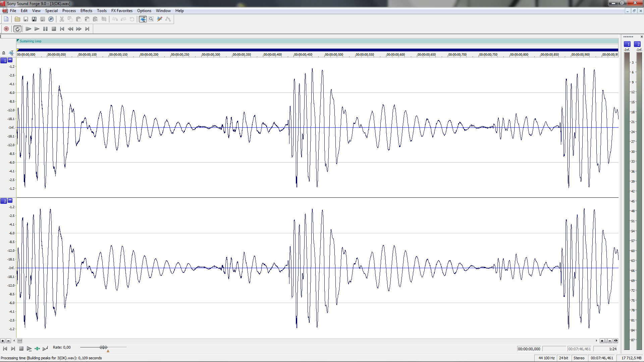Click the 44 100 Hz sample rate field
The width and height of the screenshot is (644, 362).
[546, 358]
